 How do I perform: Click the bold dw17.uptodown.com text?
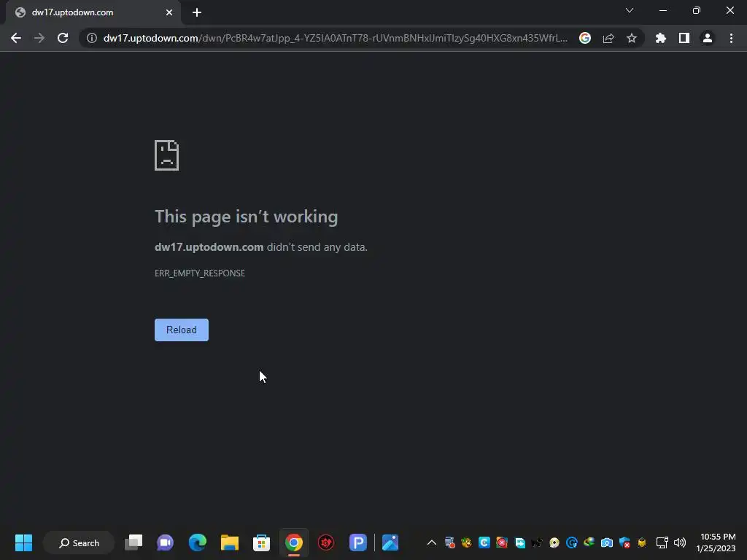click(x=209, y=247)
